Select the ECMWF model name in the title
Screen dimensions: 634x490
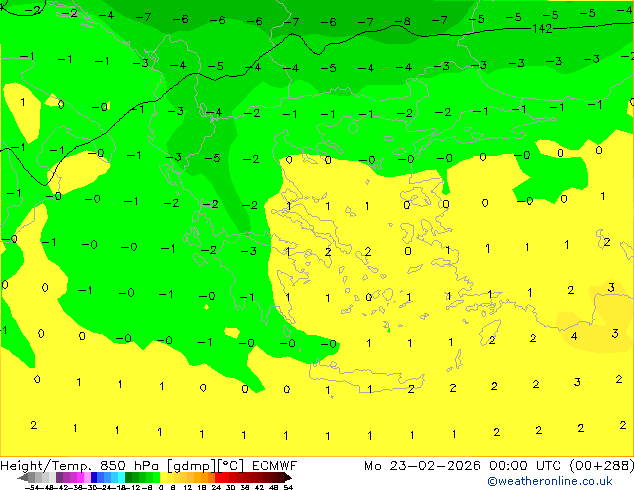coord(275,466)
